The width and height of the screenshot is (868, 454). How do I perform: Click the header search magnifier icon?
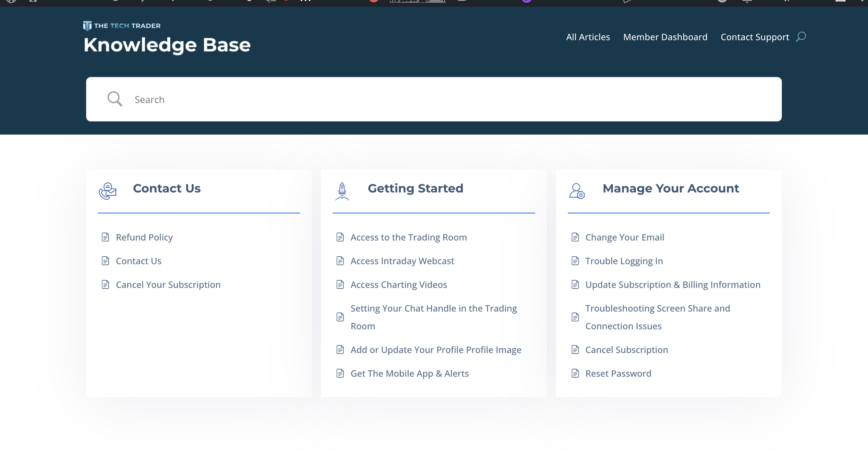coord(801,36)
